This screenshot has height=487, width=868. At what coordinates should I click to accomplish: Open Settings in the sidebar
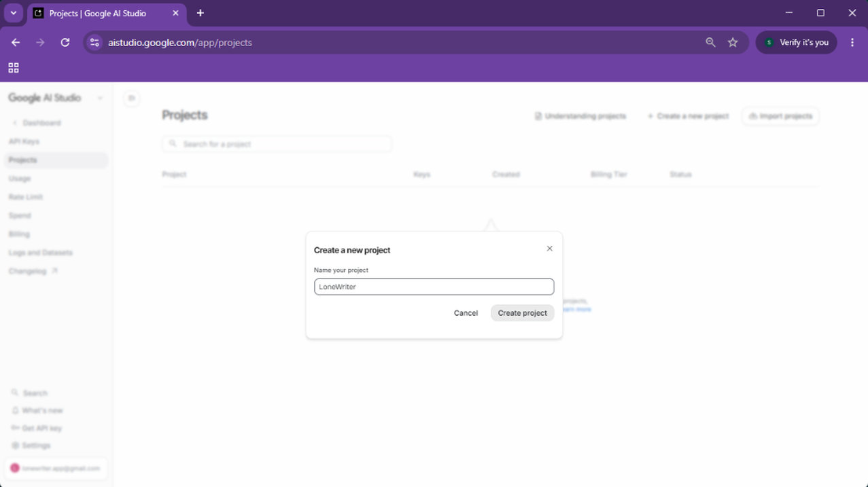click(31, 446)
